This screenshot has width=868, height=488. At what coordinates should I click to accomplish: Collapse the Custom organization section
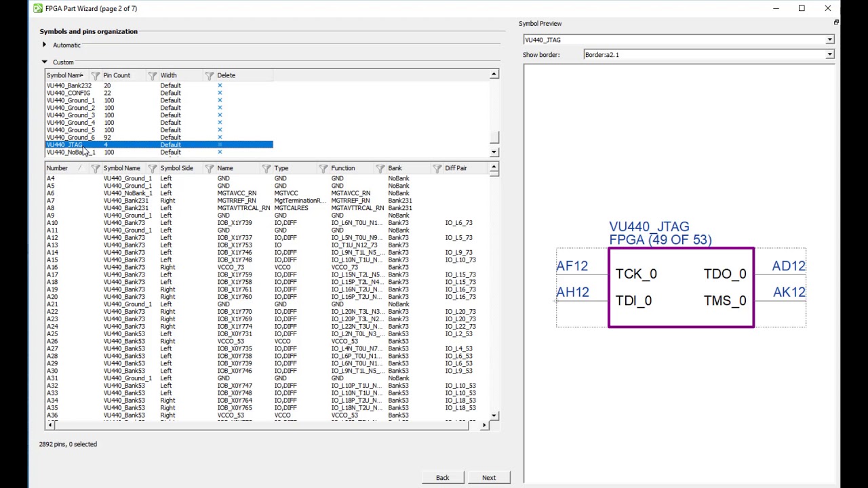pos(44,62)
